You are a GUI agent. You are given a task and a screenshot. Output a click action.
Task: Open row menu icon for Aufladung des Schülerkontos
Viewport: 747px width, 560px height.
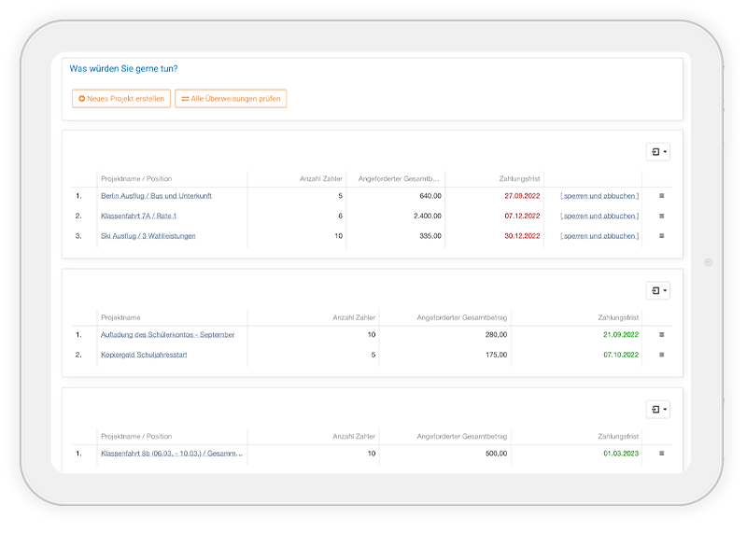coord(661,334)
